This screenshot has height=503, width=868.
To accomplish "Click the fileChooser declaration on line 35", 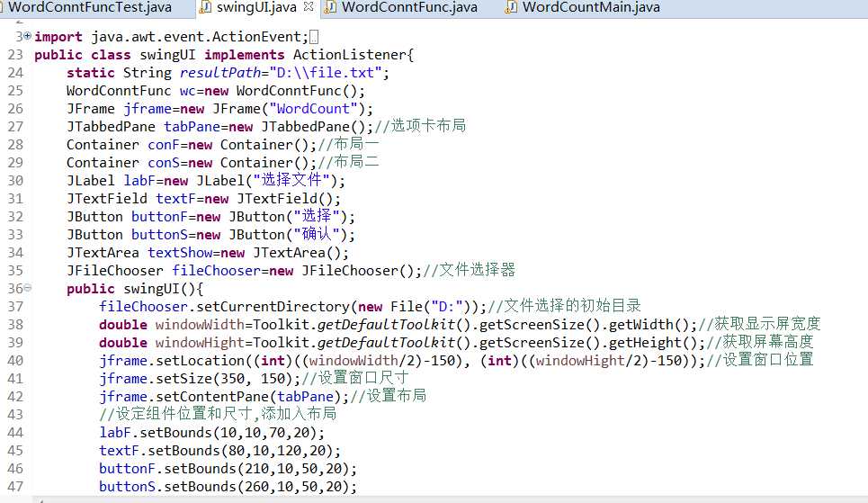I will (x=216, y=271).
